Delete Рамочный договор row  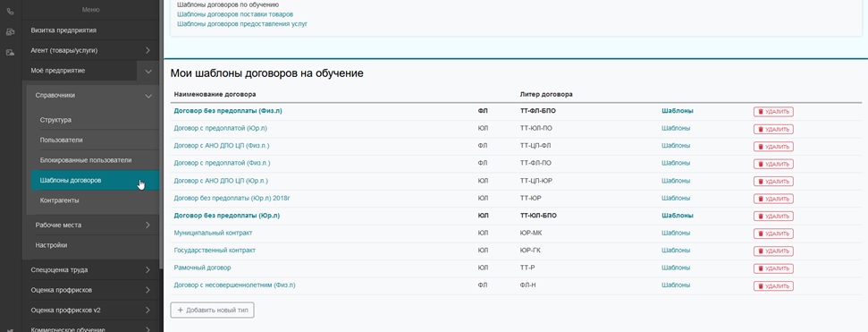[x=773, y=268]
